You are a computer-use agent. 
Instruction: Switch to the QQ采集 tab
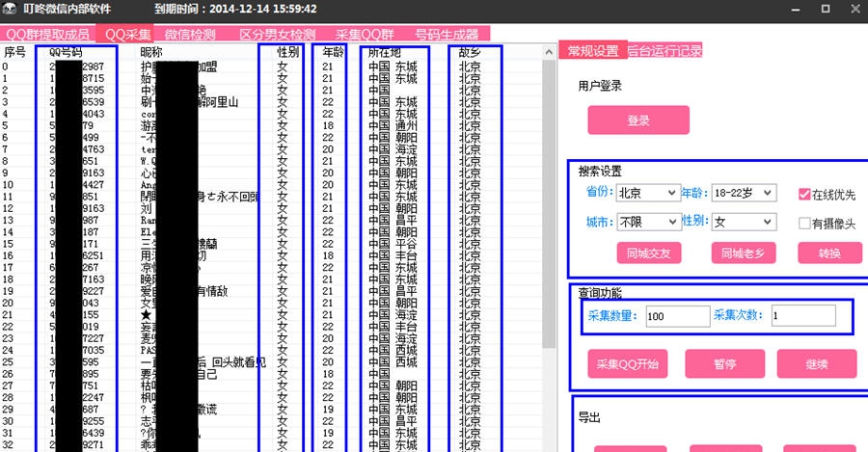point(127,35)
